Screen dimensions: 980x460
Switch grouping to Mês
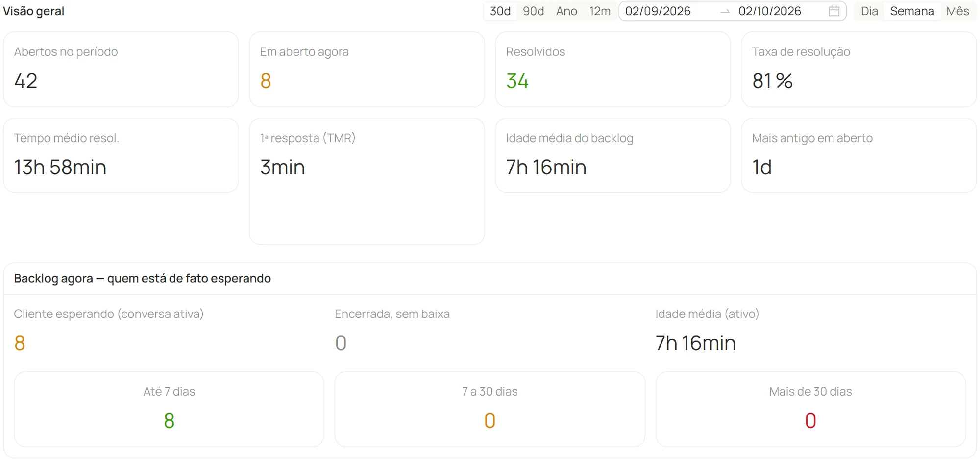click(x=957, y=11)
